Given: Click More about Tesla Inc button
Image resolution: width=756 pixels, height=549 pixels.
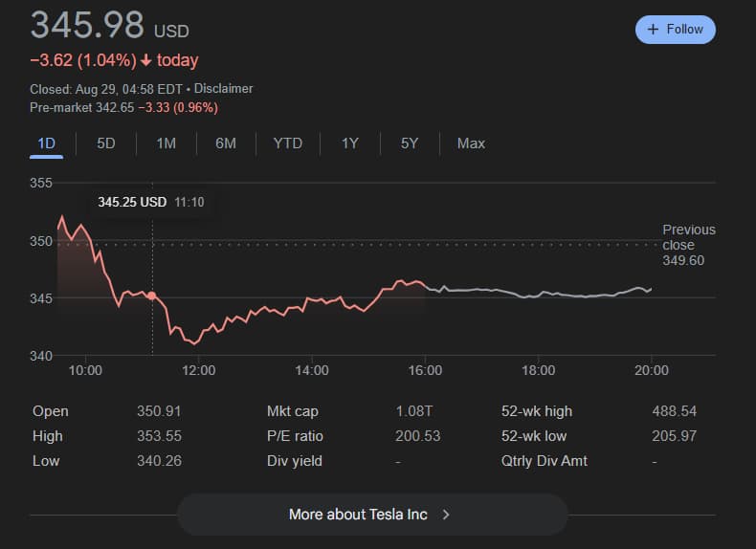Looking at the screenshot, I should pos(372,515).
